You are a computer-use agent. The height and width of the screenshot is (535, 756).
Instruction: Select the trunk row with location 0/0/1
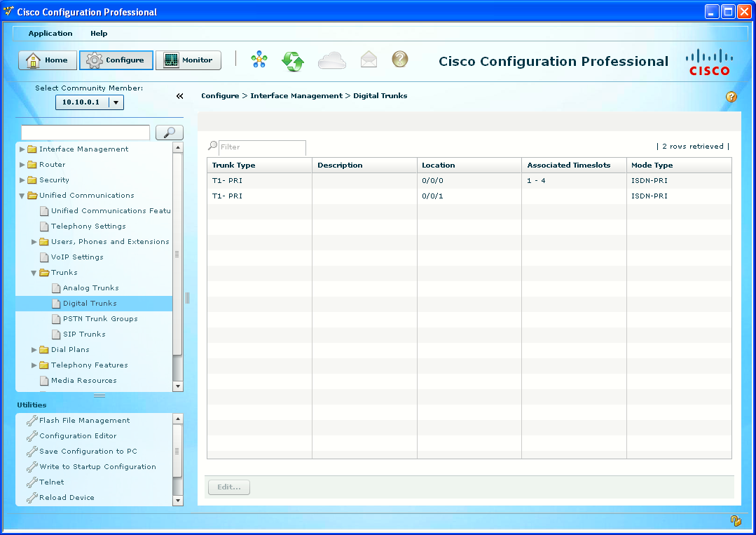click(469, 196)
